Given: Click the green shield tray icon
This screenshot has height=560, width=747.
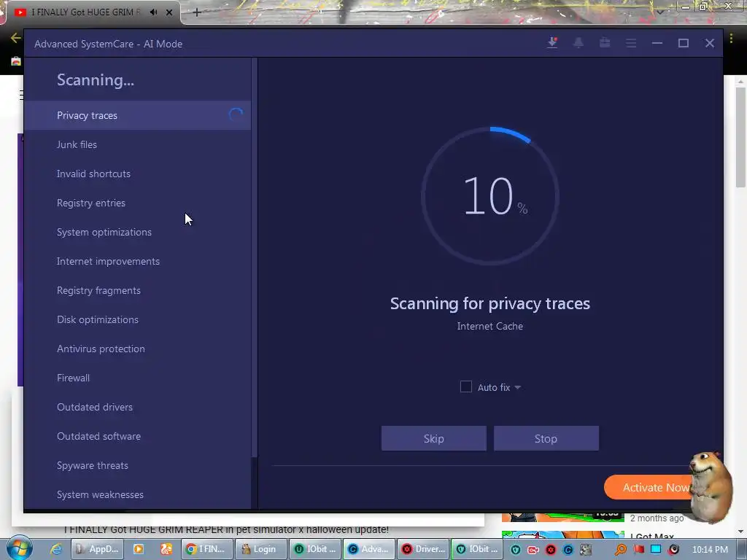Looking at the screenshot, I should tap(516, 550).
